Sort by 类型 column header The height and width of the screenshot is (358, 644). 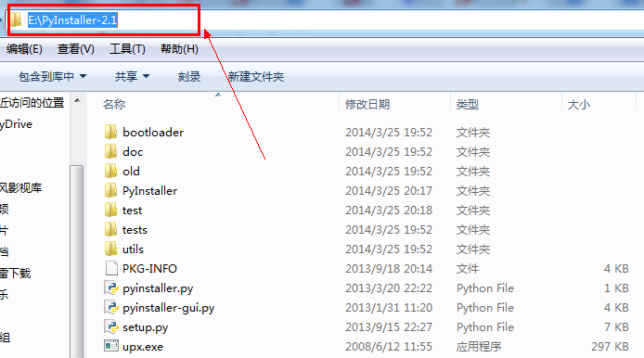pos(468,104)
